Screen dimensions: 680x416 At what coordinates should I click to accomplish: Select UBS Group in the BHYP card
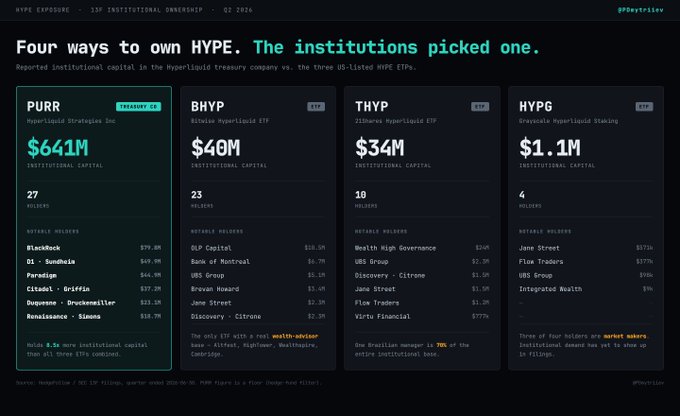click(x=208, y=275)
